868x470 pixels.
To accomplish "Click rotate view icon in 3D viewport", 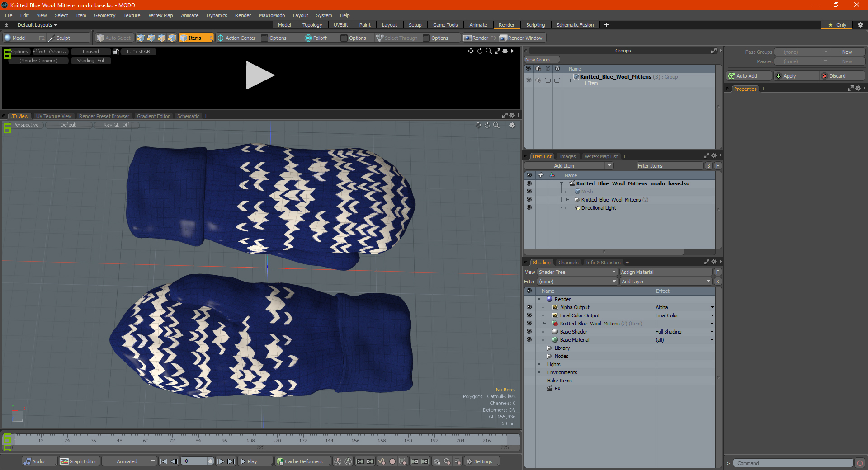I will click(x=487, y=125).
